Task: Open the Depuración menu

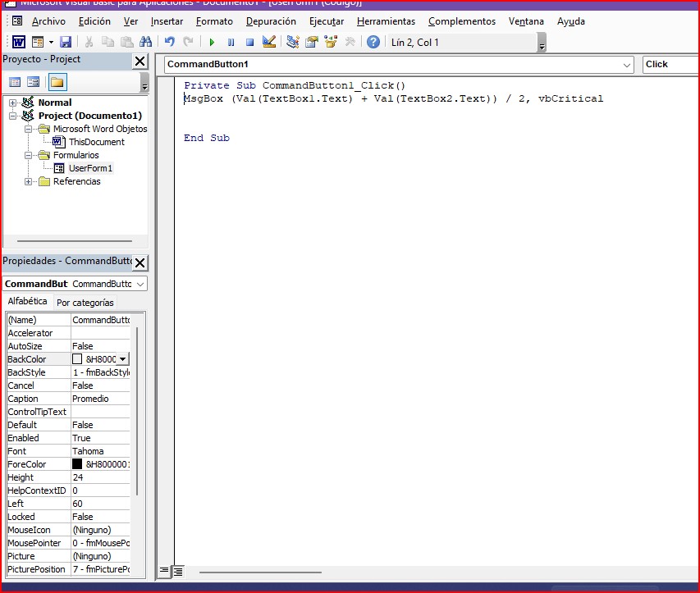Action: pyautogui.click(x=271, y=21)
